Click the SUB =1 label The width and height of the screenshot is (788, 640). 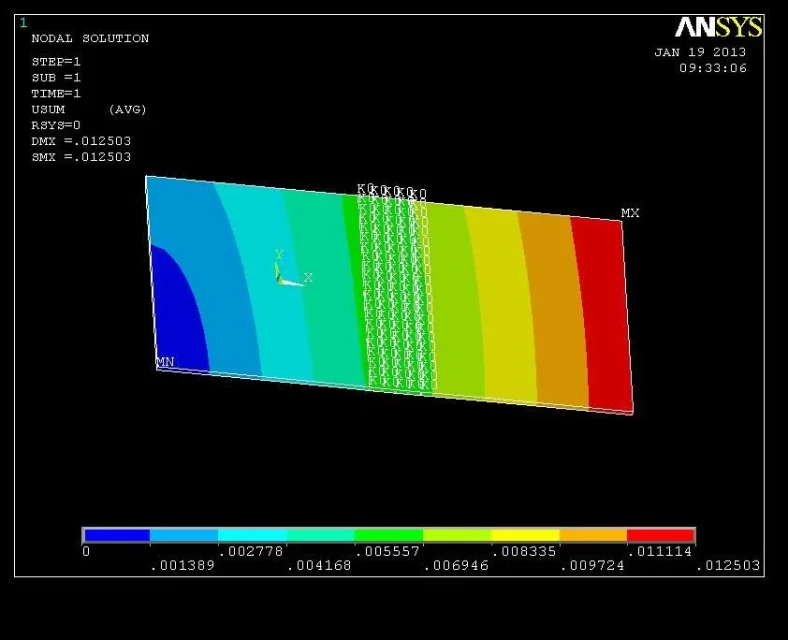(56, 78)
